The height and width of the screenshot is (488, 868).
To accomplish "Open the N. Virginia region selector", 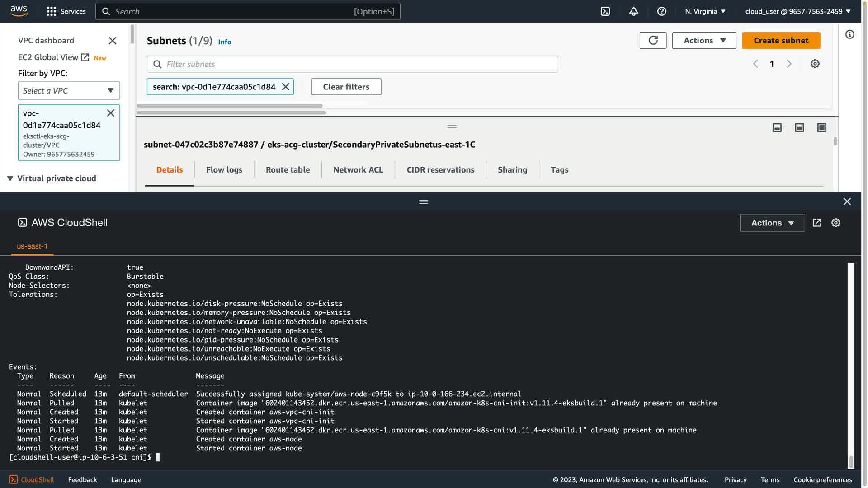I will tap(705, 11).
